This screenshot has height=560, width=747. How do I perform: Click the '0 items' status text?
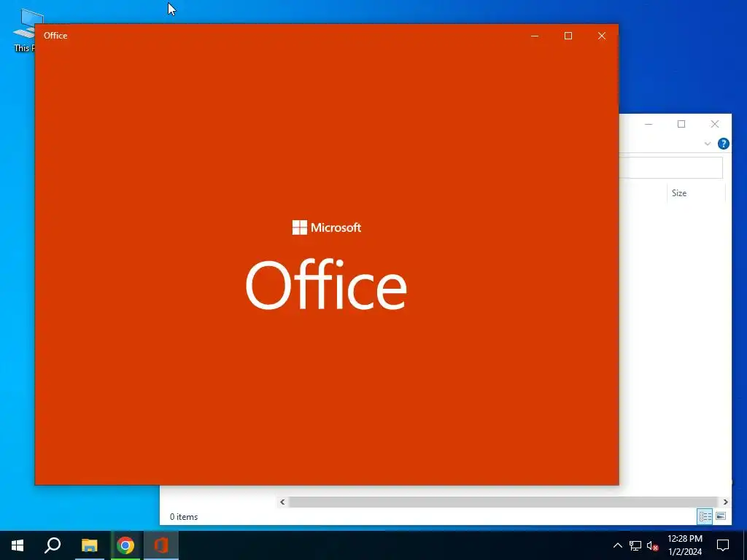click(x=183, y=517)
